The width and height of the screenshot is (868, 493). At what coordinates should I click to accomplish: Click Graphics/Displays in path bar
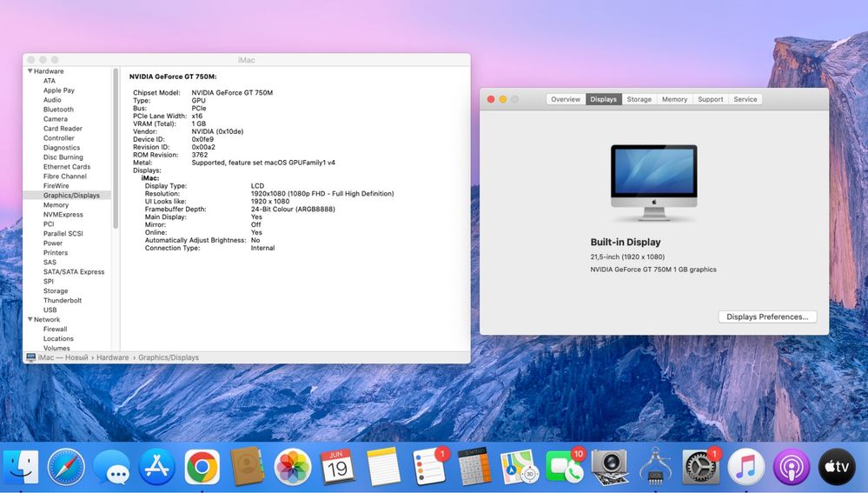tap(169, 357)
